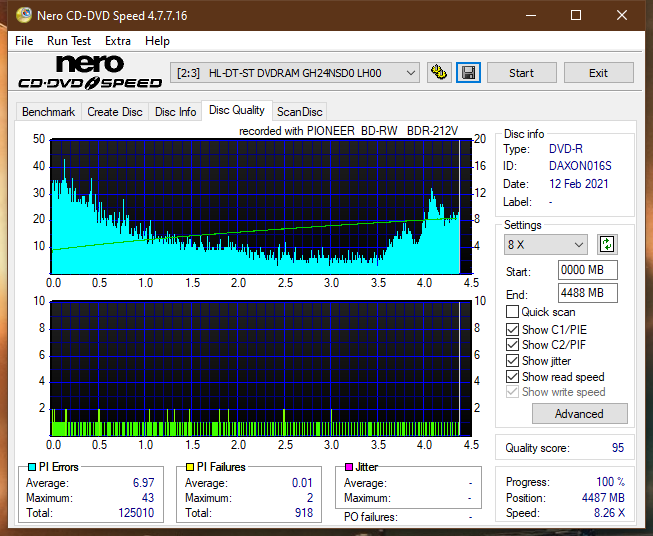This screenshot has width=653, height=536.
Task: Click 'recorded with PIONEER BD-RW BDR-212V' text
Action: (x=348, y=131)
